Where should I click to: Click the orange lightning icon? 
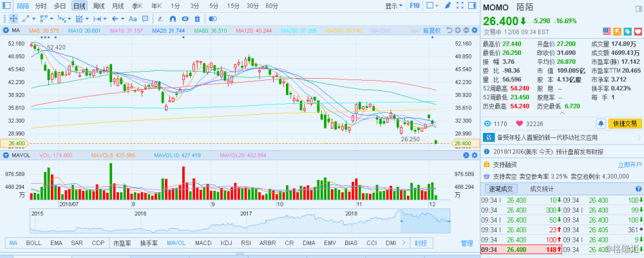pos(617,32)
